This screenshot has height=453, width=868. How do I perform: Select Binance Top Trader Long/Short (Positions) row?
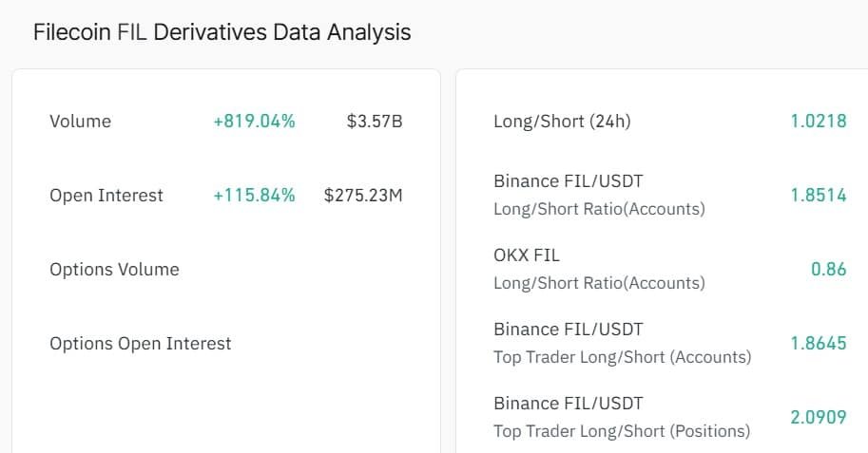[x=670, y=417]
